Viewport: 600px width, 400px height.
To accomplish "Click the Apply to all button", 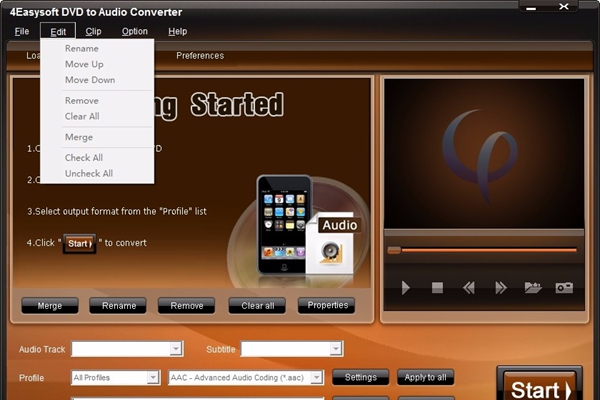I will tap(426, 377).
